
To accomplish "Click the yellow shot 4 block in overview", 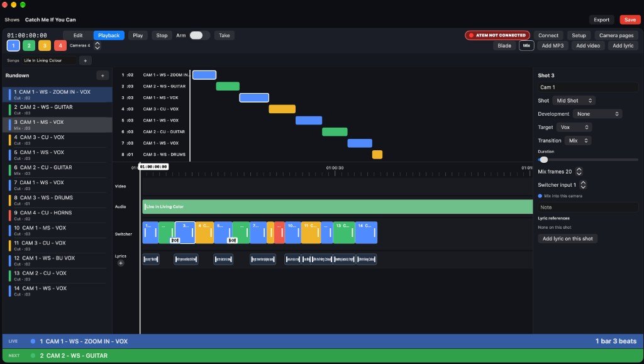I will pos(282,109).
